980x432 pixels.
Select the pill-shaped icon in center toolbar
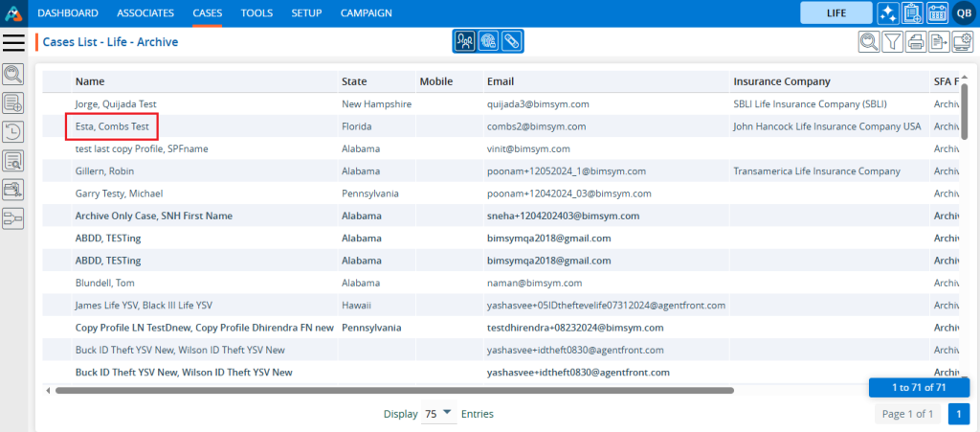(x=512, y=41)
